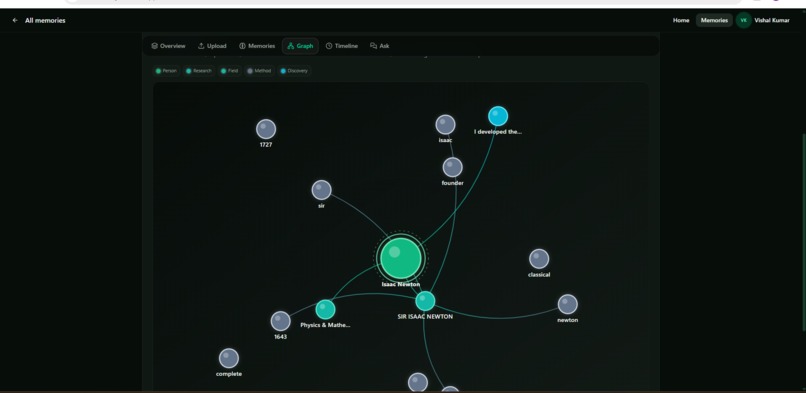Select the Physics & Mathe... node

click(325, 309)
